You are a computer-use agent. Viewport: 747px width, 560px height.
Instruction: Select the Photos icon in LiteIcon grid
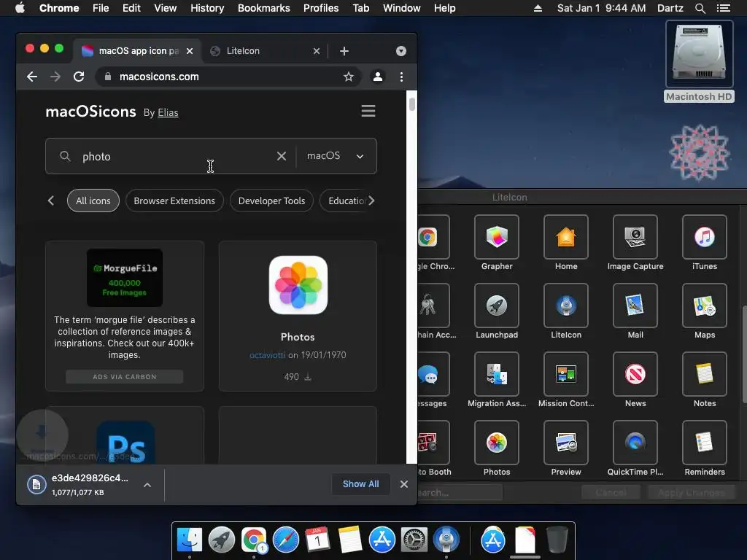click(496, 443)
